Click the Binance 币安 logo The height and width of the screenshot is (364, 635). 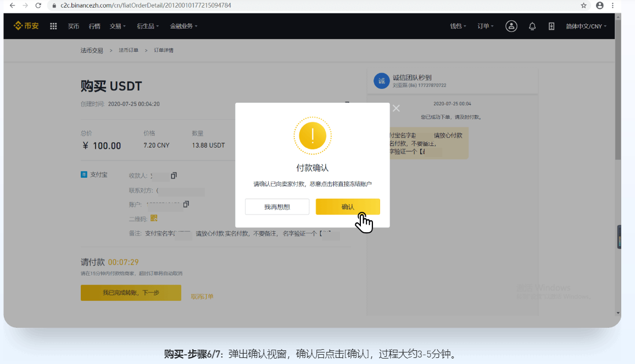pyautogui.click(x=26, y=26)
